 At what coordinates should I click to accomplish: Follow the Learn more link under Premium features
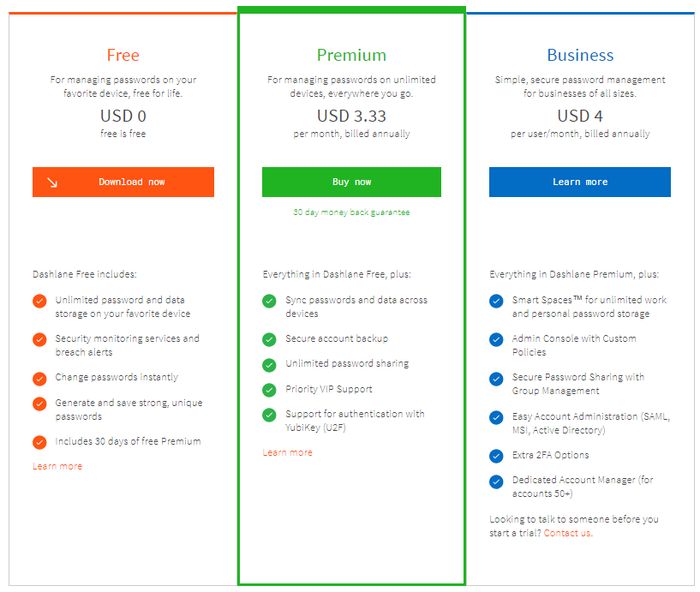[x=288, y=452]
